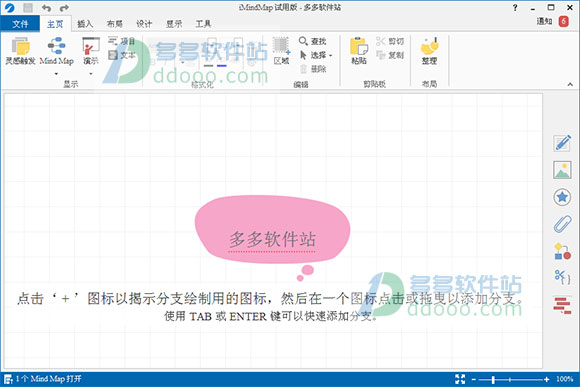Click the zoom slider handle

(493, 379)
